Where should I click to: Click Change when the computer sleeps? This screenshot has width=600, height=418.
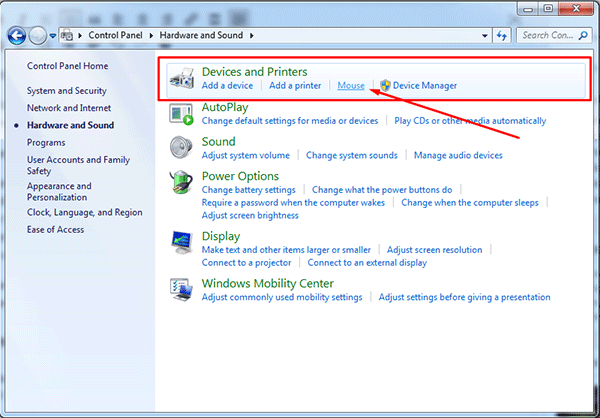point(470,202)
